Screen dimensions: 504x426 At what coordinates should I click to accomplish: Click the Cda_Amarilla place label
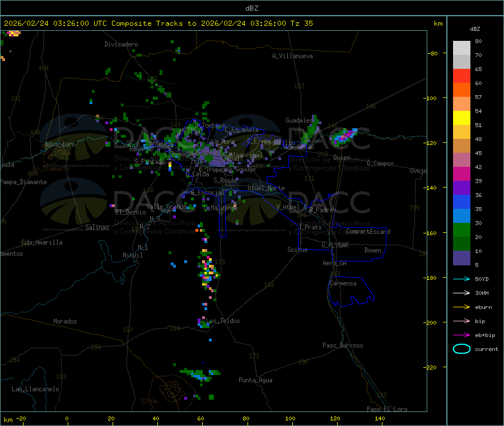(x=42, y=242)
